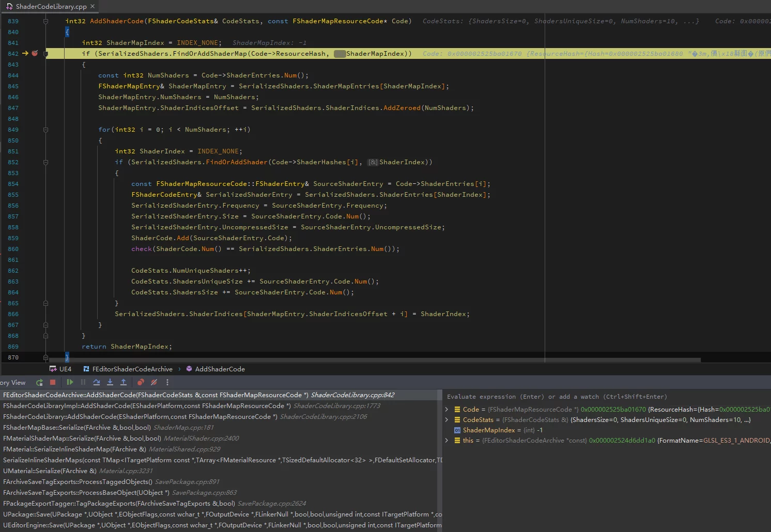The image size is (771, 532).
Task: Collapse the AddShaderCode function at line 839
Action: pos(45,21)
